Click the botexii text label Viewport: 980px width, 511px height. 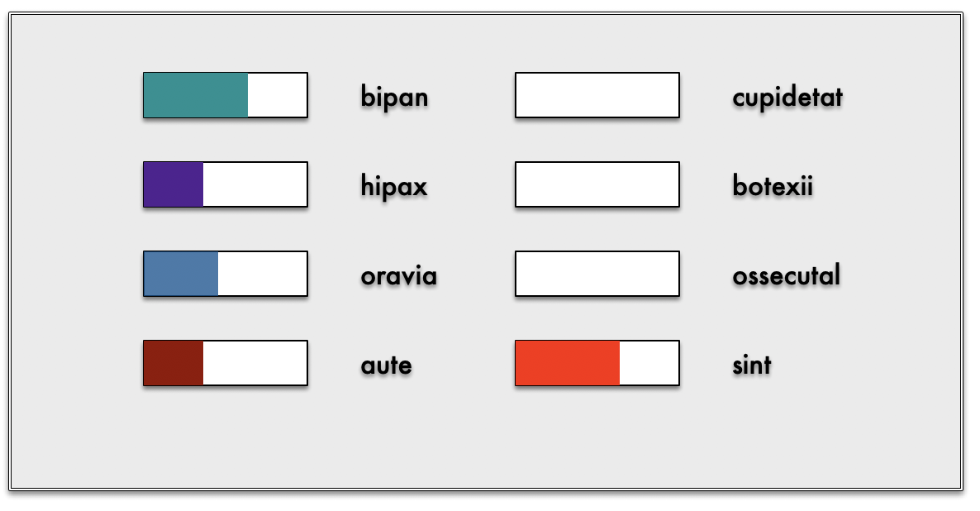point(773,186)
